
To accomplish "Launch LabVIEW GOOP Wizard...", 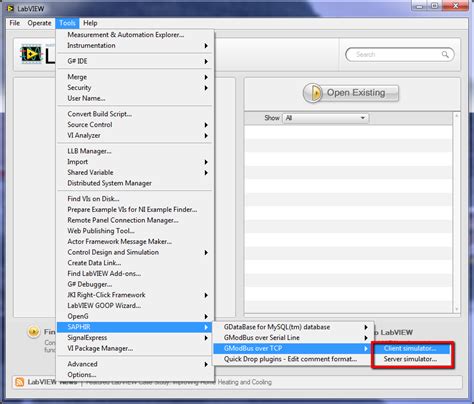I will [x=135, y=305].
